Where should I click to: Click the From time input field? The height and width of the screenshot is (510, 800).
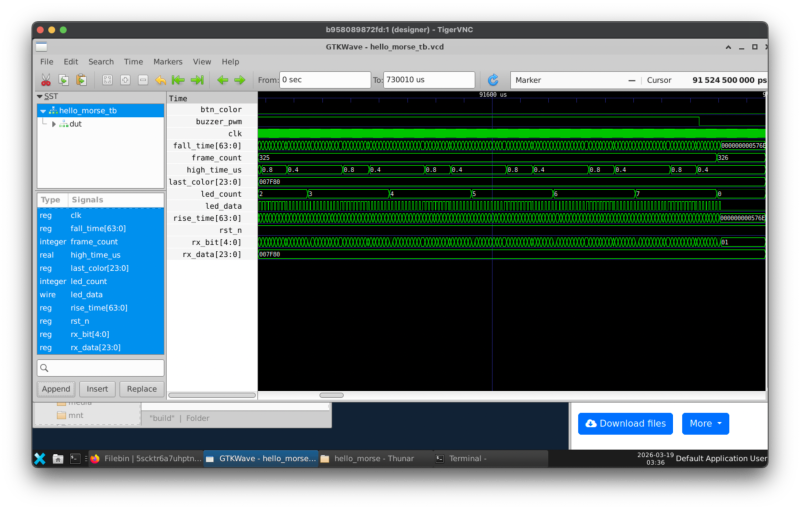coord(323,80)
